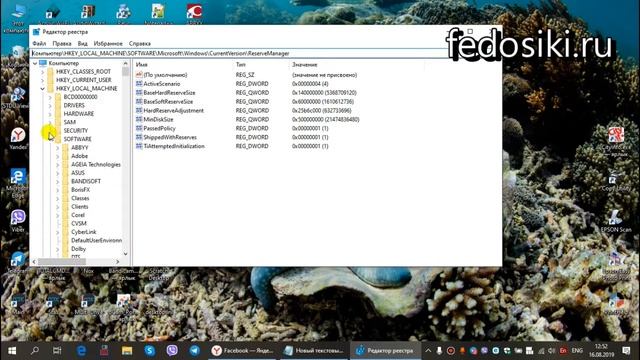Select the SECURITY key in the tree
Screen dimensions: 640x360
(76, 131)
